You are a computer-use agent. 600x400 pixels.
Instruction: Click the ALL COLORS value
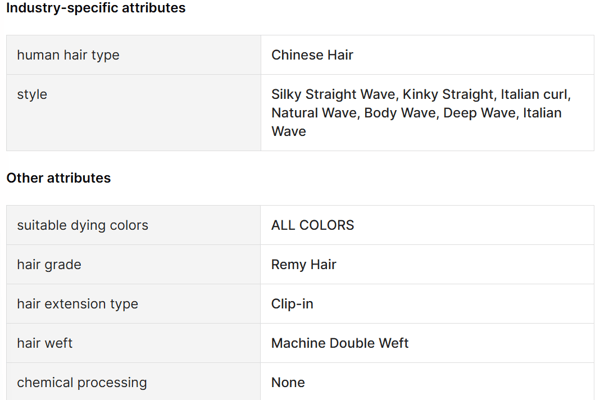pyautogui.click(x=312, y=225)
